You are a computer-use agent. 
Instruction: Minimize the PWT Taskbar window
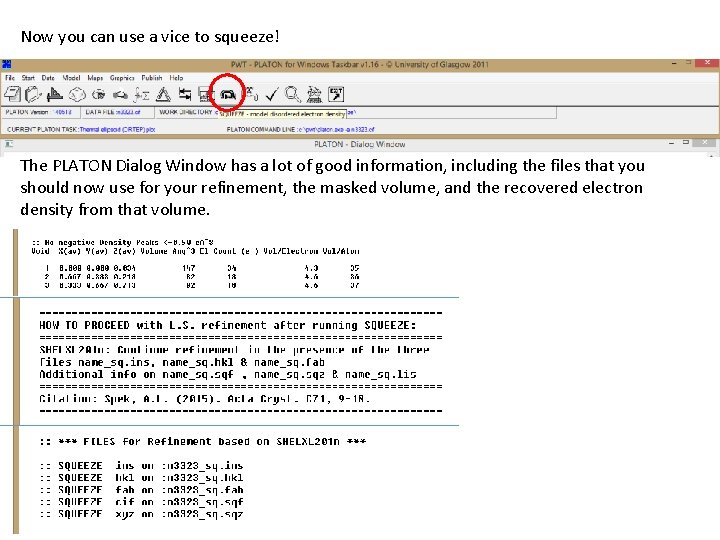(x=674, y=63)
